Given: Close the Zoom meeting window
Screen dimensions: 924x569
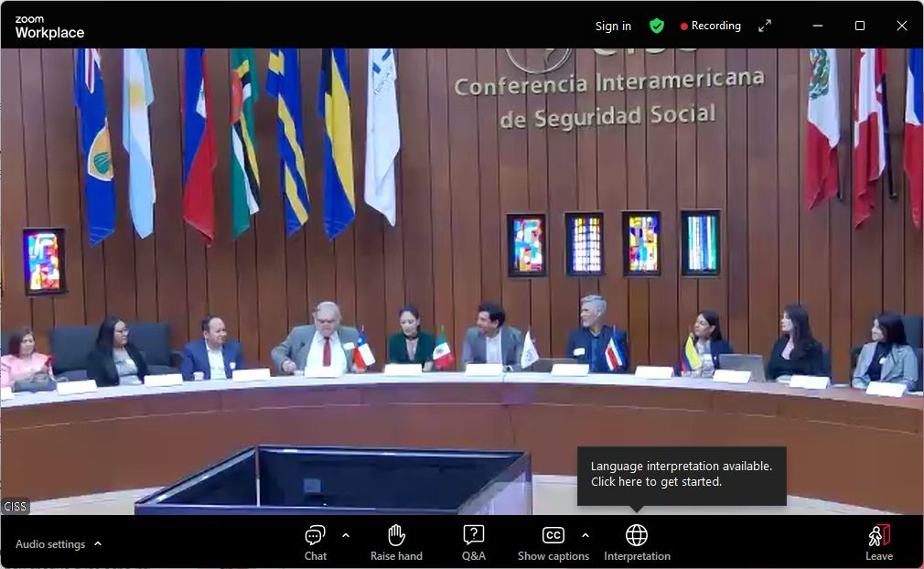Looking at the screenshot, I should click(901, 26).
